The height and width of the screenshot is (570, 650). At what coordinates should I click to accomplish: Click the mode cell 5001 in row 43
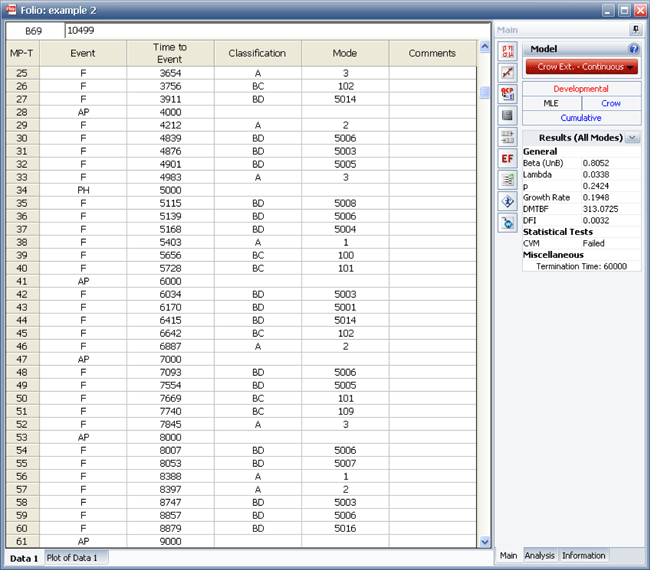coord(345,307)
